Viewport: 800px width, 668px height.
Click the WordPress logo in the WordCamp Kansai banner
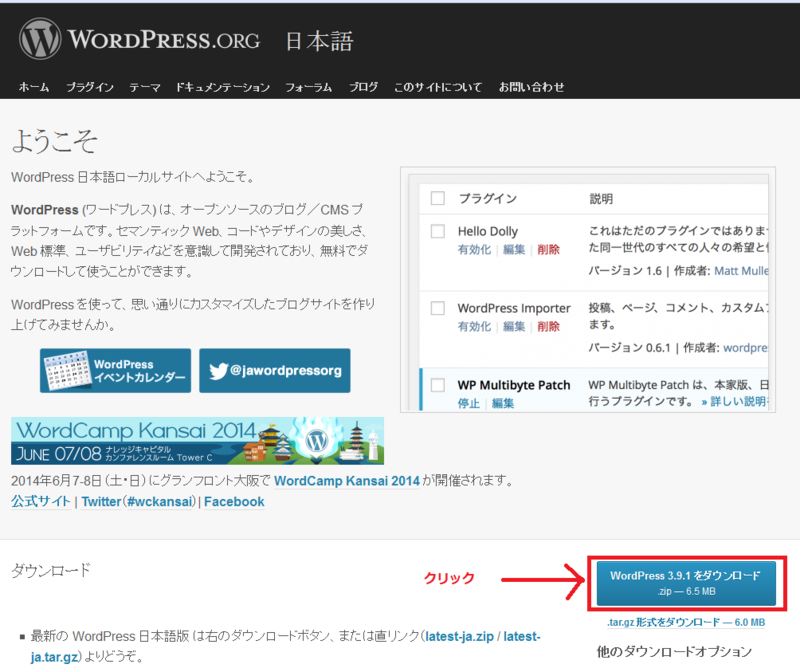point(318,438)
